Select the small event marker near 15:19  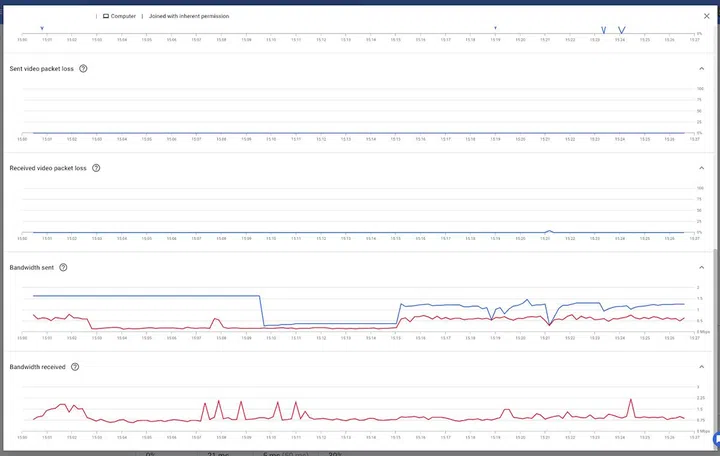click(495, 28)
